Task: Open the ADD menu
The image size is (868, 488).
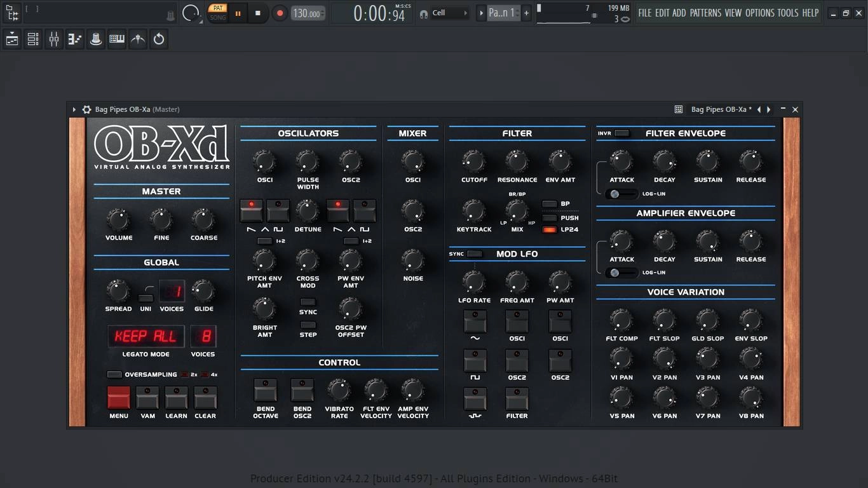Action: 679,13
